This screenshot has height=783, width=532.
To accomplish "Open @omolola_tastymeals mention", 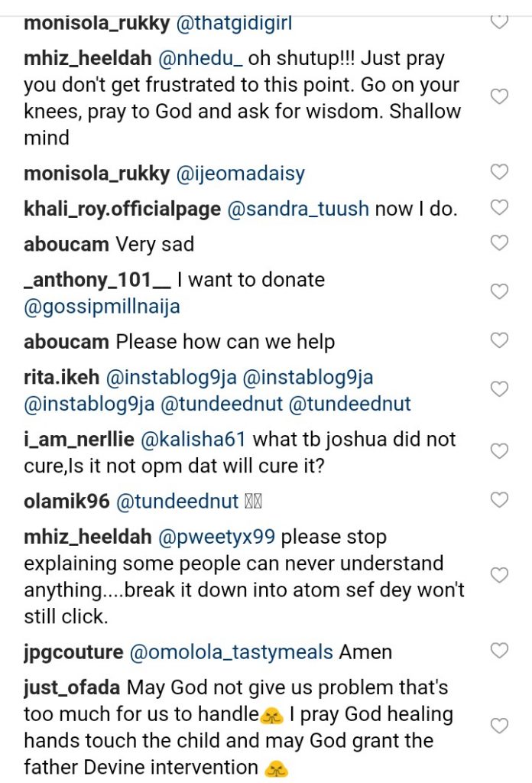I will [x=232, y=652].
